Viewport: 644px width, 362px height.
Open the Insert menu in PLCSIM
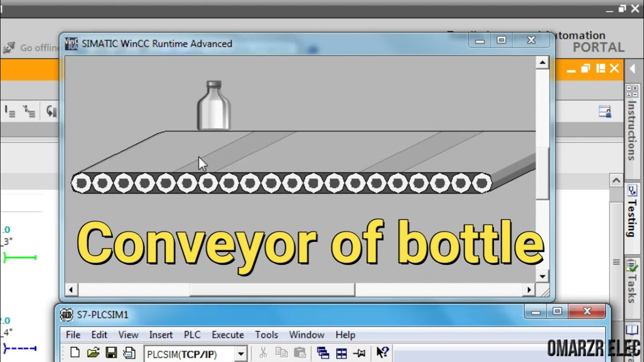(x=161, y=335)
